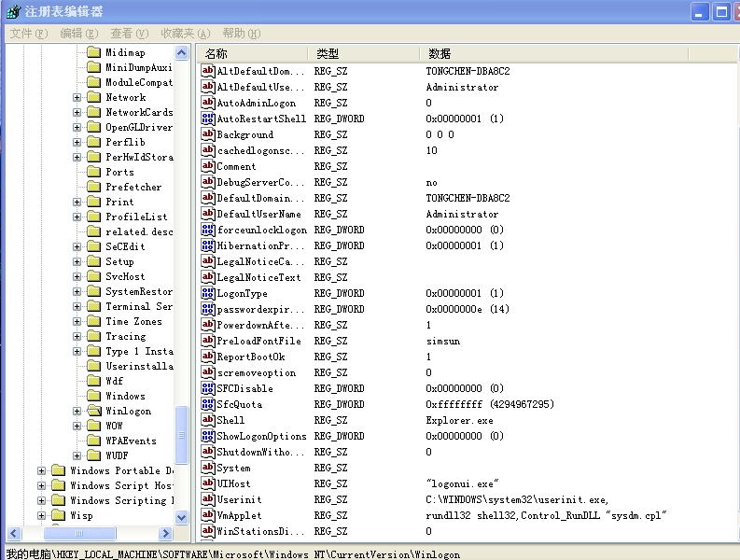This screenshot has height=560, width=740.
Task: Sort by the 类型 column header
Action: point(363,54)
